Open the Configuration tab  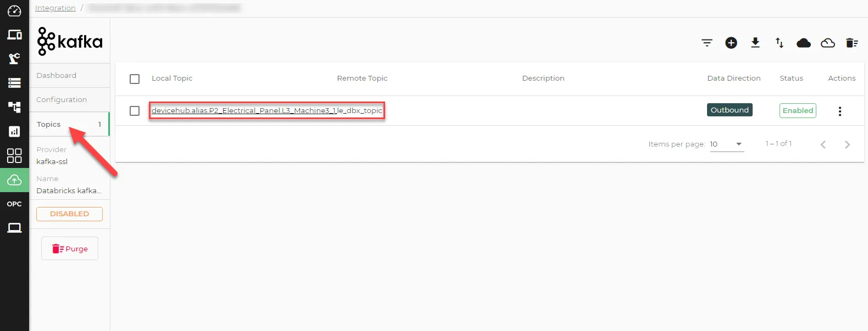70,100
